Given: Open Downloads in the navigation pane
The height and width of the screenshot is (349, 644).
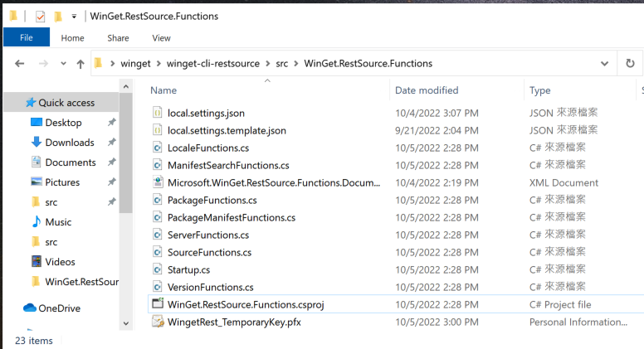Looking at the screenshot, I should pyautogui.click(x=70, y=143).
